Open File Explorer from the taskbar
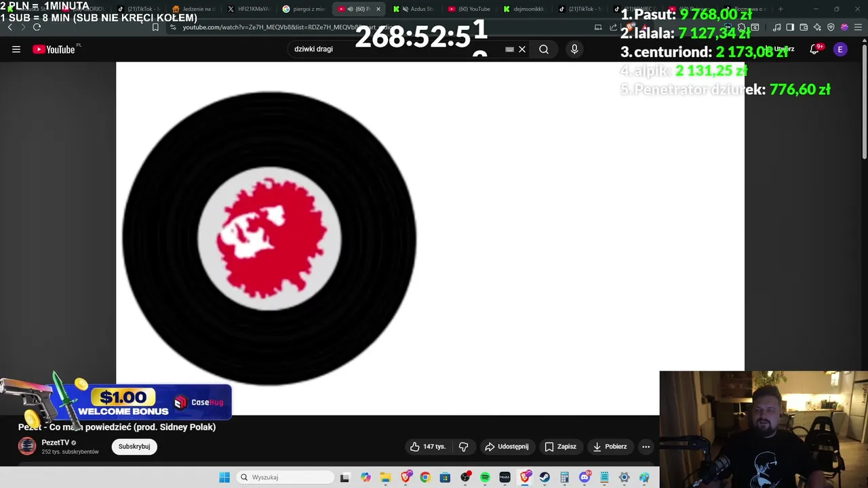 [x=385, y=477]
